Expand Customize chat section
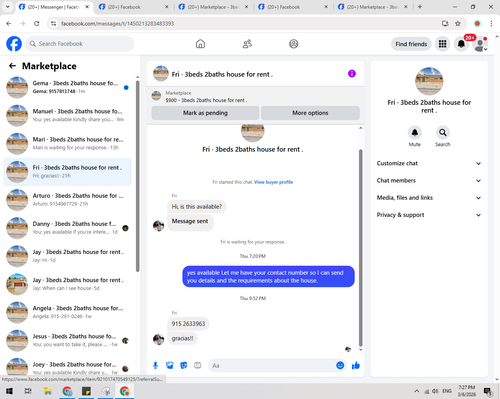The width and height of the screenshot is (500, 399). point(429,163)
